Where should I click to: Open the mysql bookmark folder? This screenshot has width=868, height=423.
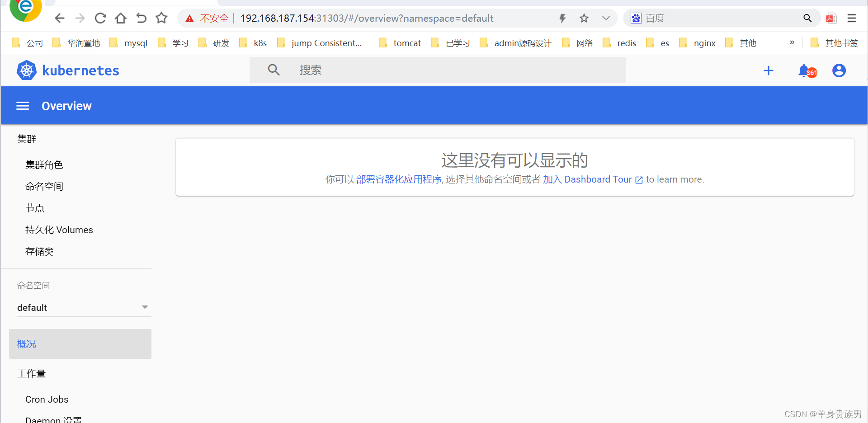[x=128, y=43]
